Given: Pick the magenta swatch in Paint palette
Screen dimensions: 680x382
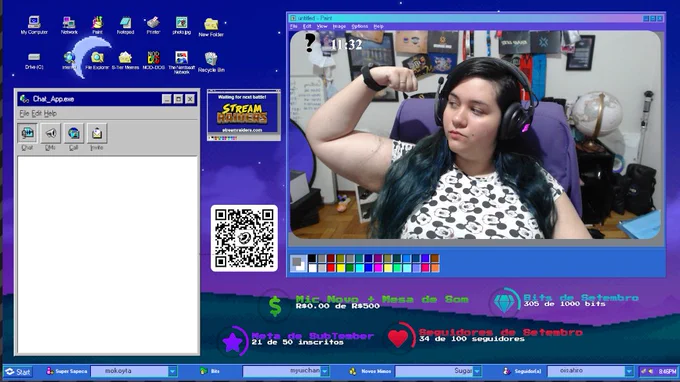Looking at the screenshot, I should tap(378, 268).
